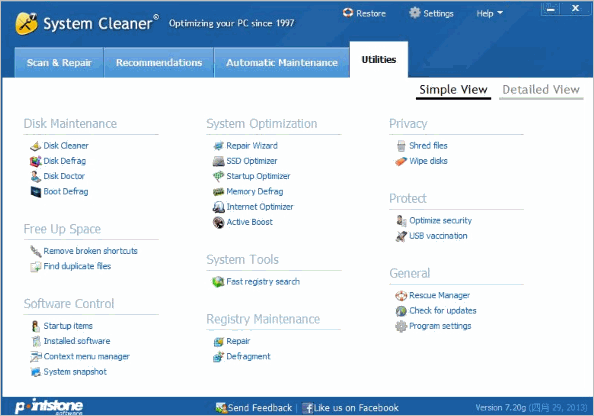
Task: Open the Disk Cleaner link
Action: click(66, 146)
